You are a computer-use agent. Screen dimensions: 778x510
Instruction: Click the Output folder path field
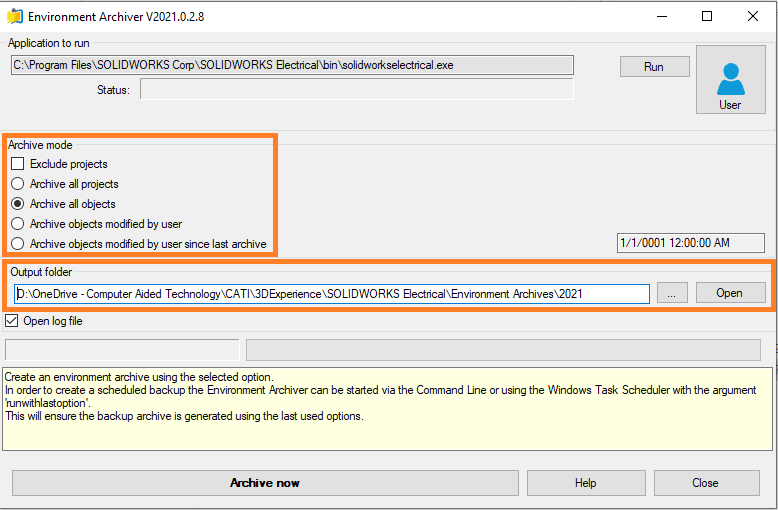[332, 294]
